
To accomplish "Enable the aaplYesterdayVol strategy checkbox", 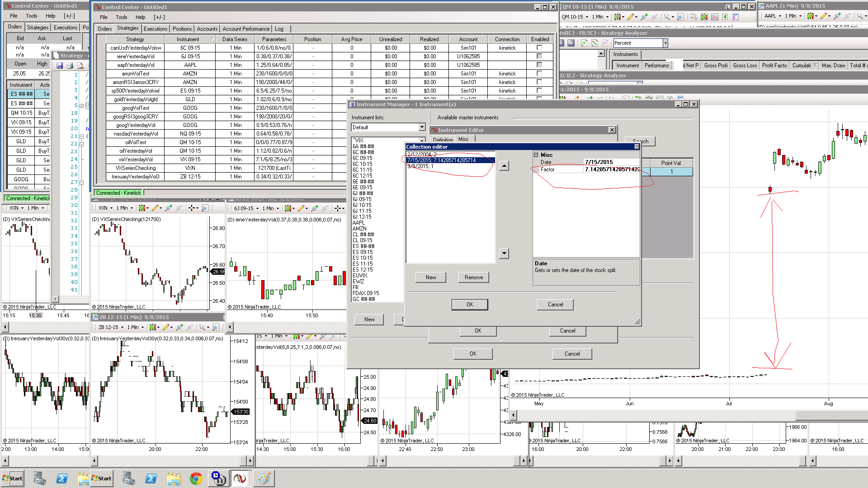I will pos(539,65).
